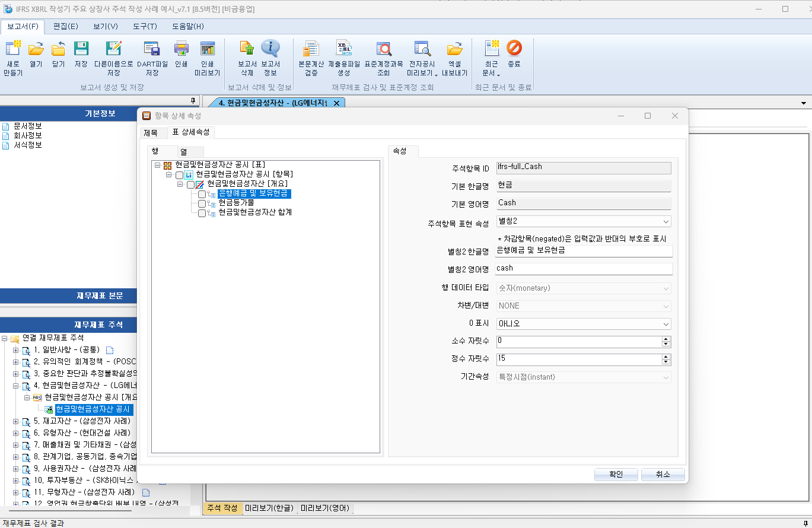Image resolution: width=812 pixels, height=528 pixels.
Task: Select the 새로 만들기 (new report) icon
Action: [x=12, y=56]
